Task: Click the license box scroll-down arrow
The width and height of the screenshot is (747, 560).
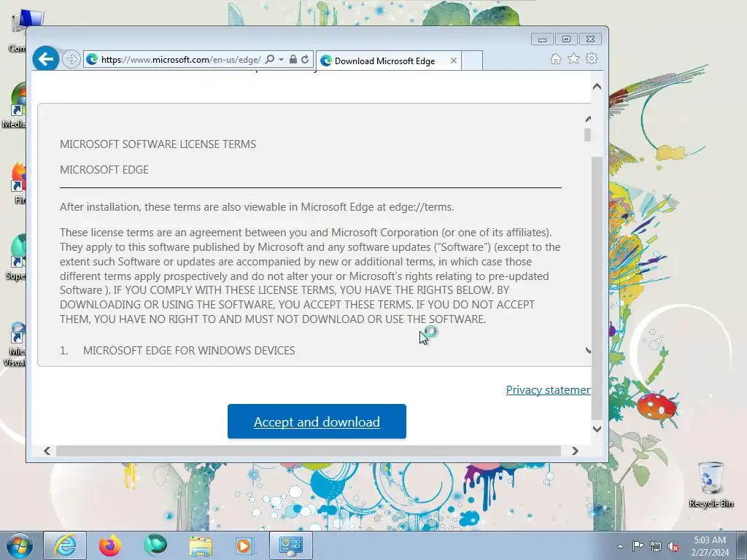Action: [x=588, y=351]
